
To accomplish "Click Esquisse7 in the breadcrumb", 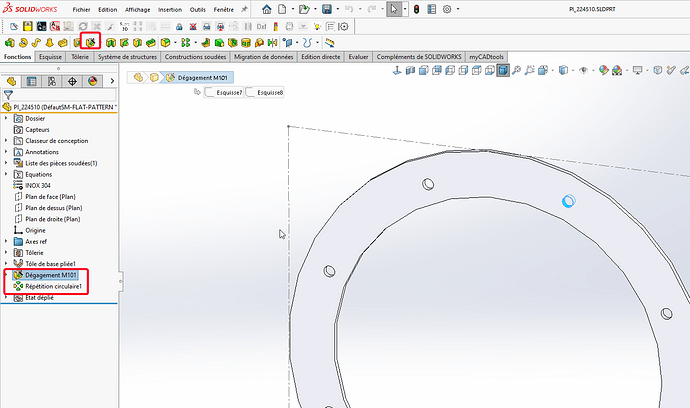I will pyautogui.click(x=224, y=92).
